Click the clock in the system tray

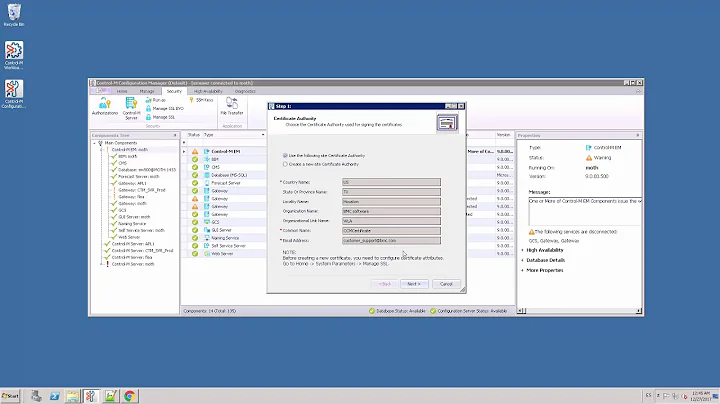(701, 396)
